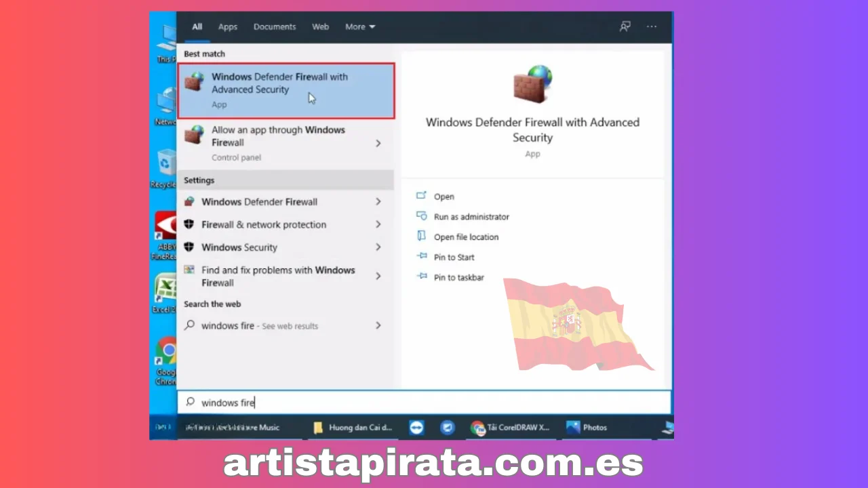This screenshot has height=488, width=868.
Task: Open Windows Security settings result
Action: [285, 247]
